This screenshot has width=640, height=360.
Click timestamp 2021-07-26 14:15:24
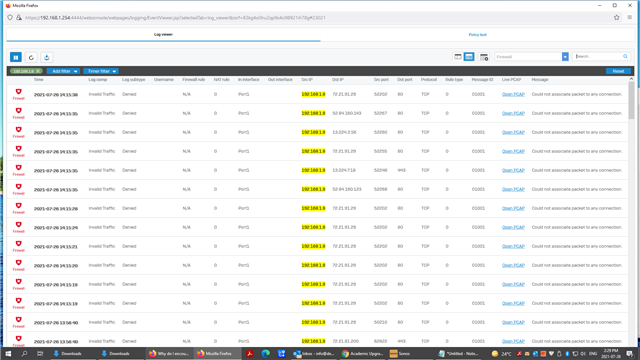click(x=56, y=227)
